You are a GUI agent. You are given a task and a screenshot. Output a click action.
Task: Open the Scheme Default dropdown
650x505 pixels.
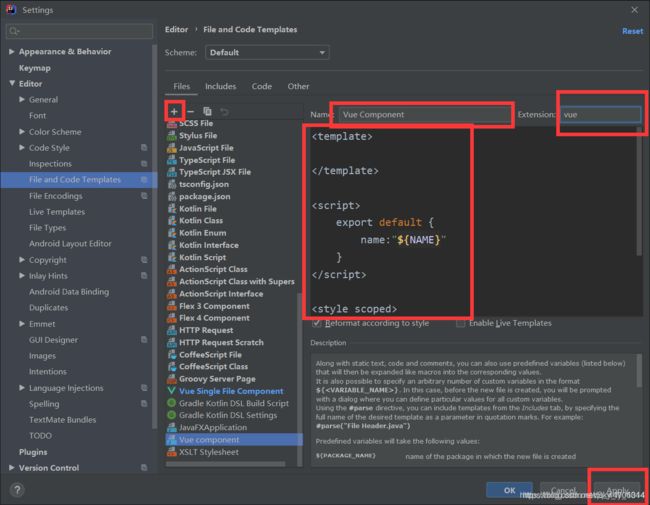(267, 53)
